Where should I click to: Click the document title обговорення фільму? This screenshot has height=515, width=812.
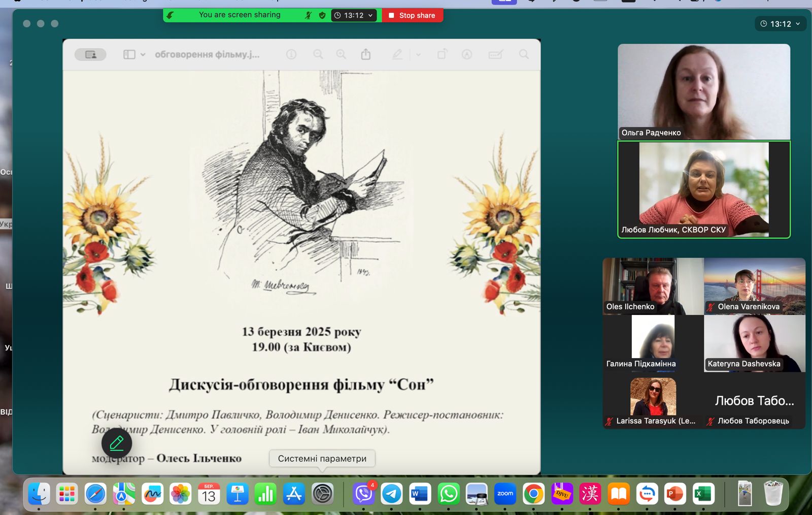[x=207, y=54]
